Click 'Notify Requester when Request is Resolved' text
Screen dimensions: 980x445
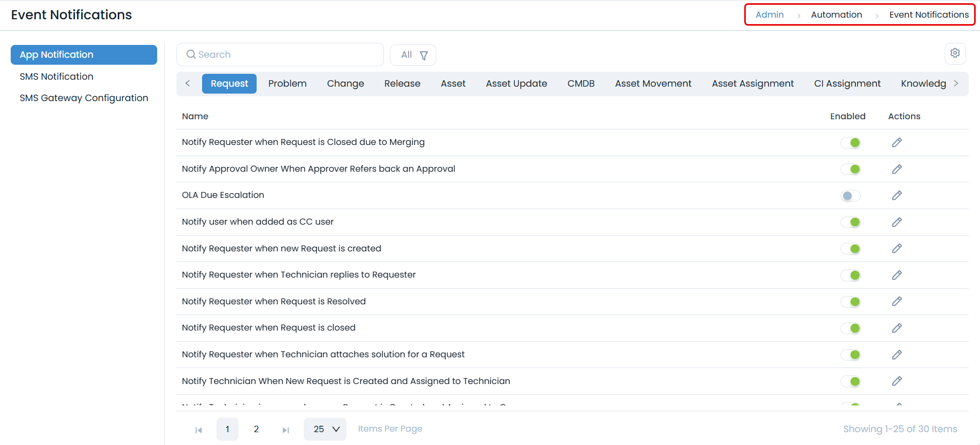click(x=274, y=301)
